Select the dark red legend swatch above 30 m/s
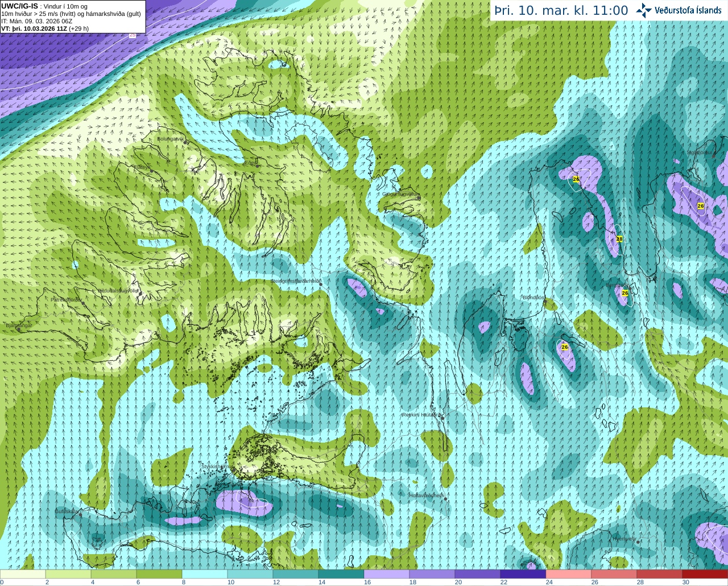The height and width of the screenshot is (586, 728). click(705, 574)
